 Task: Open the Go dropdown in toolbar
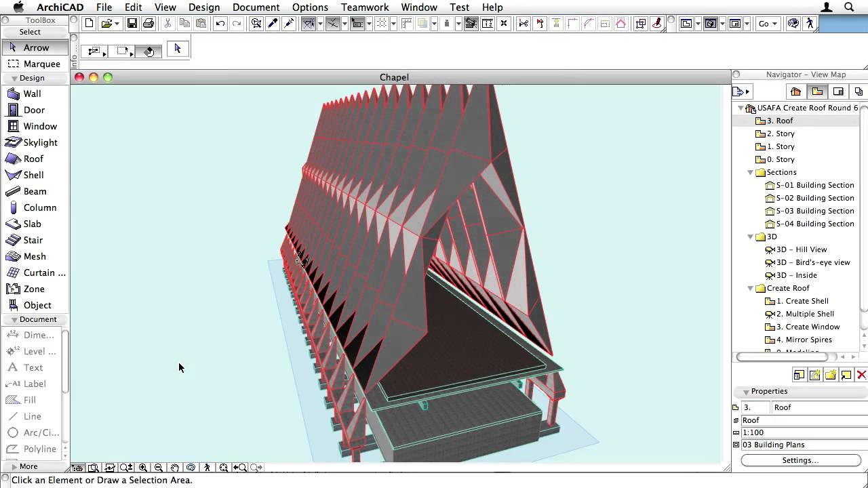768,24
